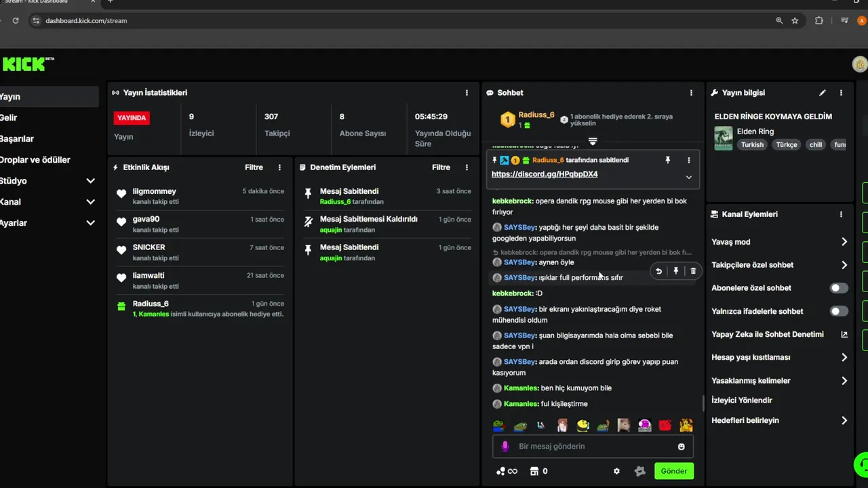Screen dimensions: 868x488
Task: Reply to the hovered SAYSBey message
Action: pyautogui.click(x=658, y=271)
